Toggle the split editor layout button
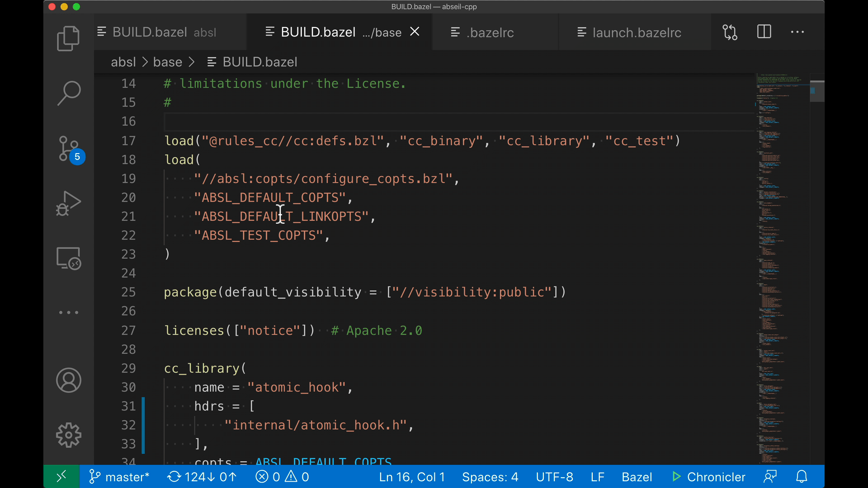The height and width of the screenshot is (488, 868). tap(764, 32)
